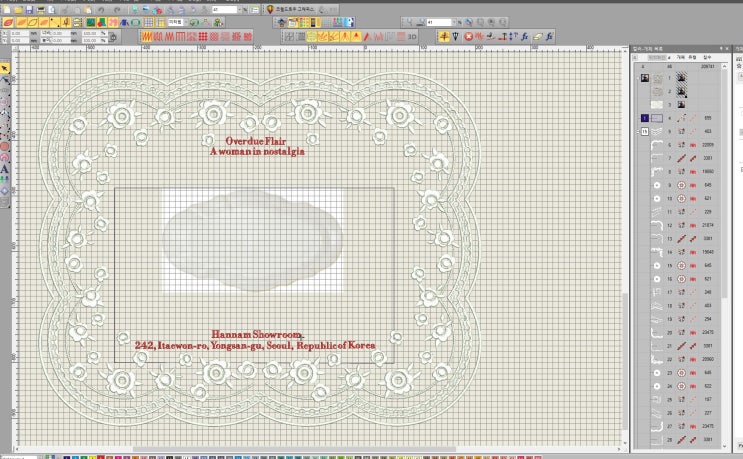Click the padlock proportional scaling icon
Screen dimensions: 743x459
113,37
